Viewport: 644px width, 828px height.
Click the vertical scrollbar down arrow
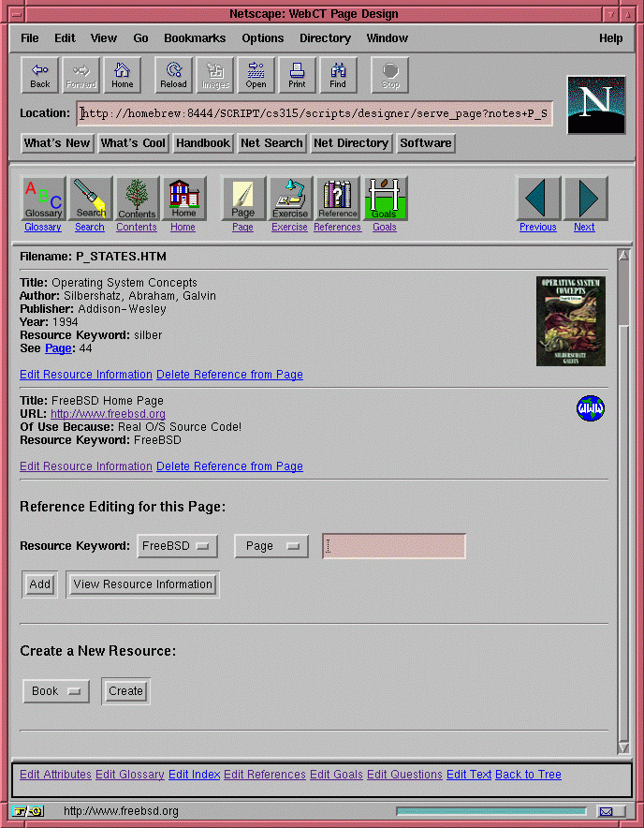623,747
